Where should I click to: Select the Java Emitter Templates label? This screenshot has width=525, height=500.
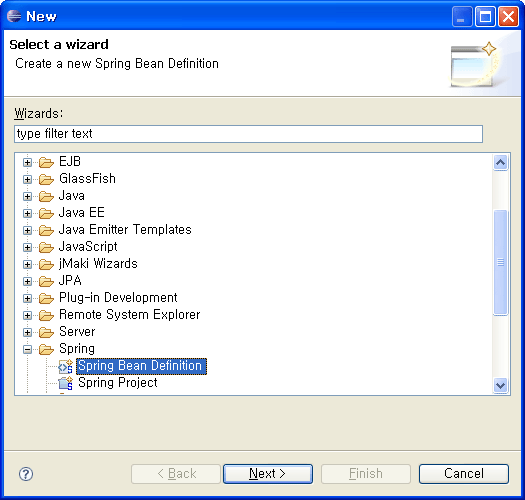point(125,230)
